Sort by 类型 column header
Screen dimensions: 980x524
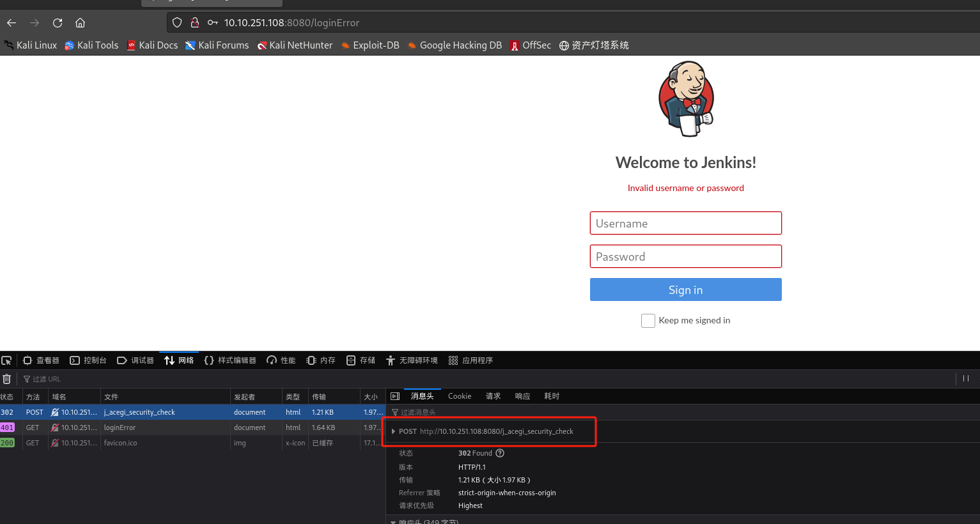point(295,397)
